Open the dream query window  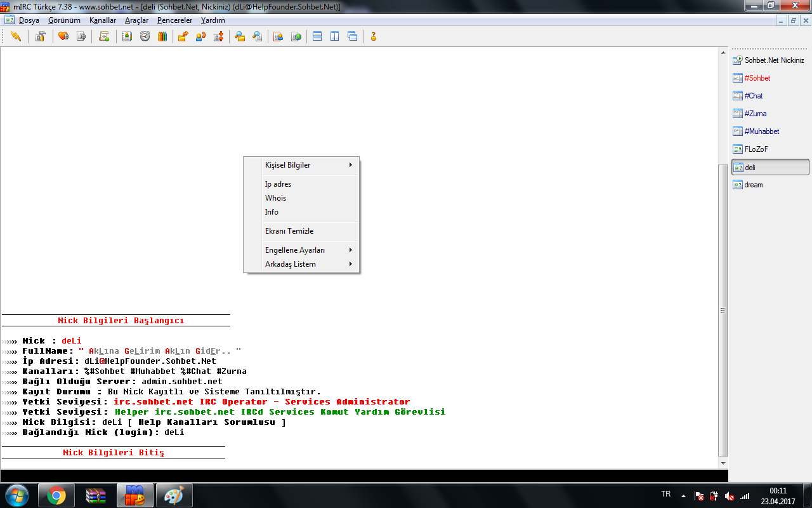click(x=754, y=185)
